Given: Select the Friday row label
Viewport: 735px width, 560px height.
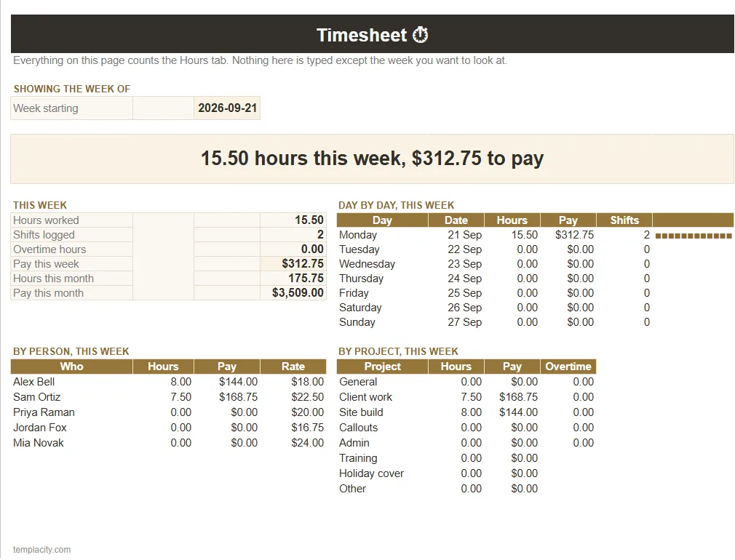Looking at the screenshot, I should 354,293.
